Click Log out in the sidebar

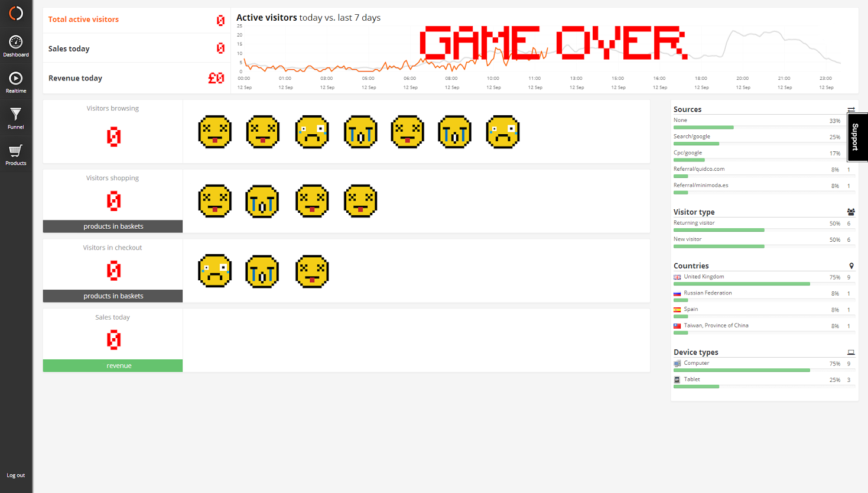pyautogui.click(x=16, y=475)
